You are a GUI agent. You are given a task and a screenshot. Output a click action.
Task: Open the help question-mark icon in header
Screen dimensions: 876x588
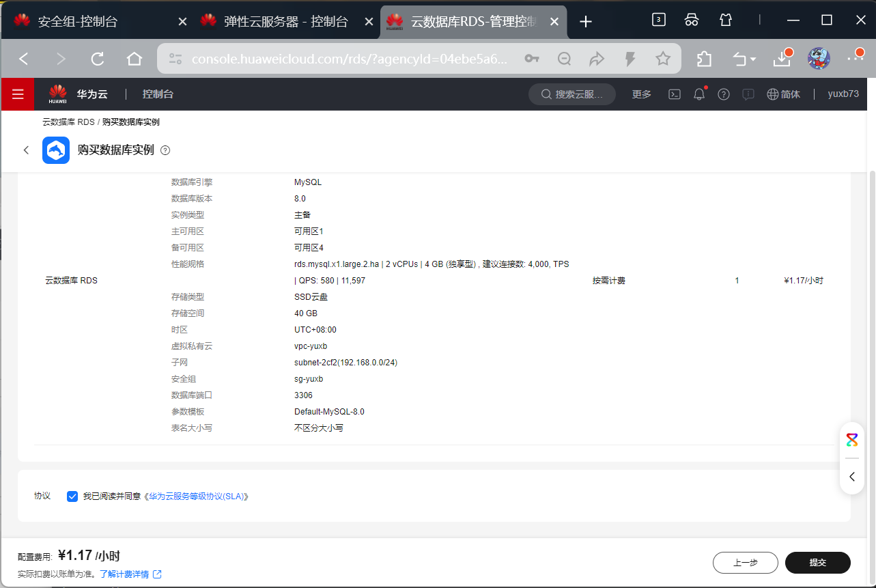click(x=724, y=94)
